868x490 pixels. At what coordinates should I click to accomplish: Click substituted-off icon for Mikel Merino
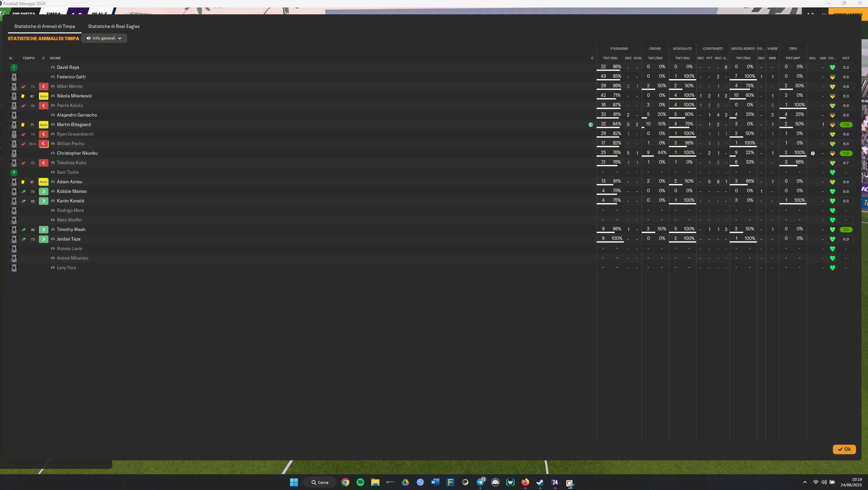coord(43,87)
